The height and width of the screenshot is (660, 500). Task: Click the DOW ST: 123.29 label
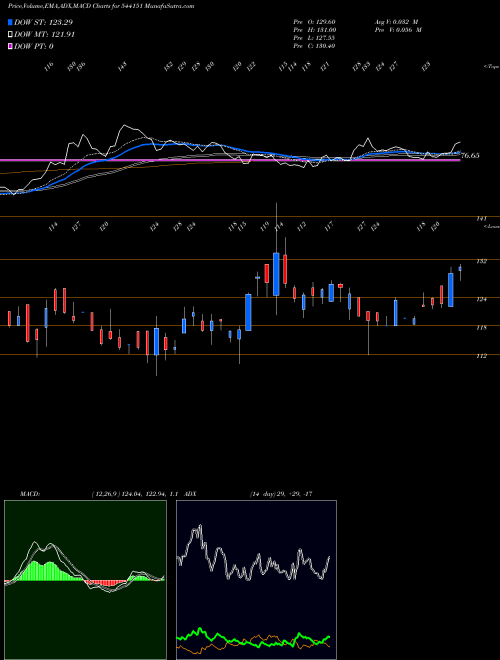tap(43, 22)
